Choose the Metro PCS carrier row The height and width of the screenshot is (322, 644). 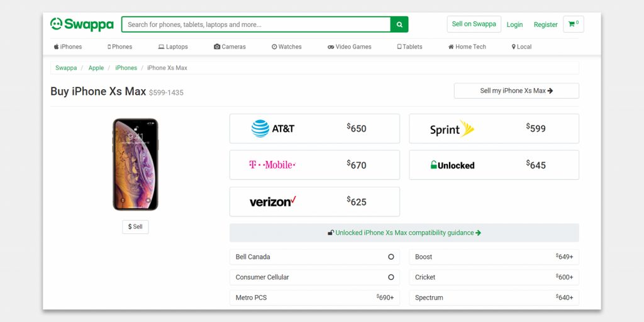pos(314,297)
